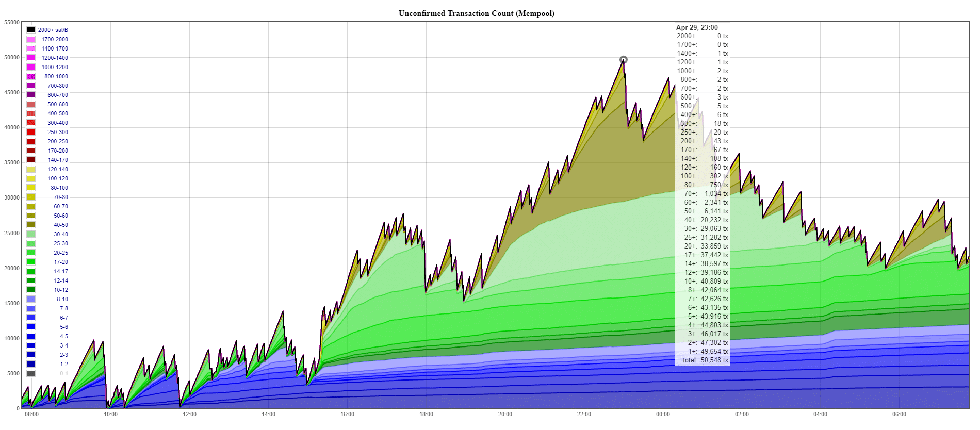Click the 10000 y-axis label
The image size is (980, 430).
[x=12, y=338]
